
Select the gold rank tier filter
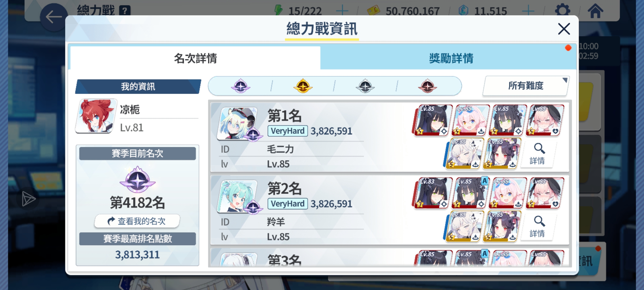point(303,86)
